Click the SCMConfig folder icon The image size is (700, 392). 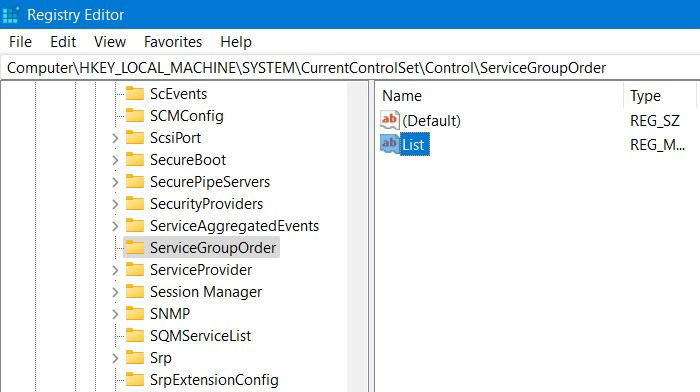(x=135, y=116)
